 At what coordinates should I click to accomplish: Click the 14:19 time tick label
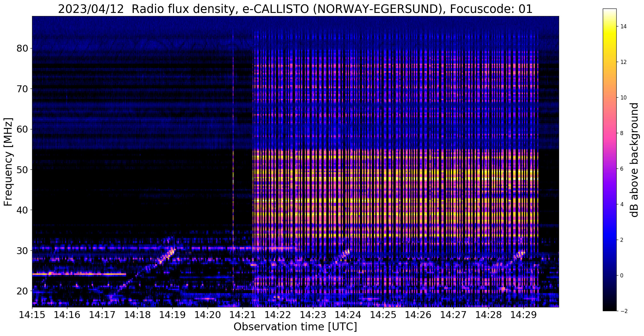(172, 315)
